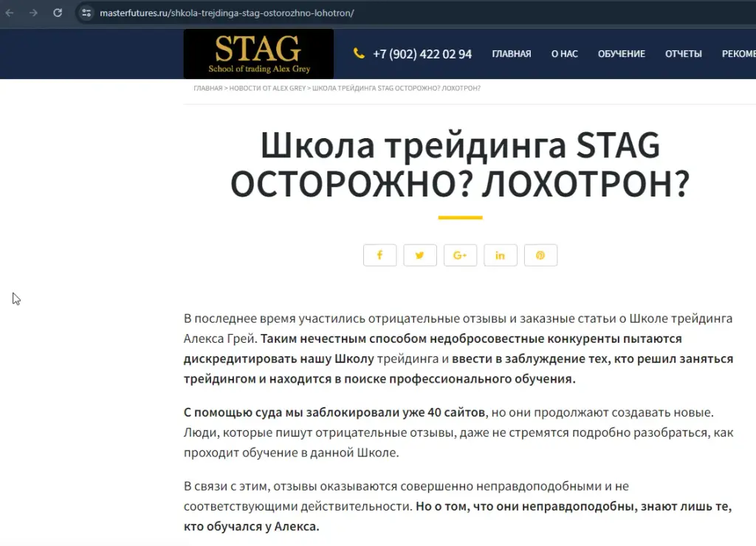Open the ГЛАВНАЯ menu item
This screenshot has width=756, height=546.
point(512,54)
